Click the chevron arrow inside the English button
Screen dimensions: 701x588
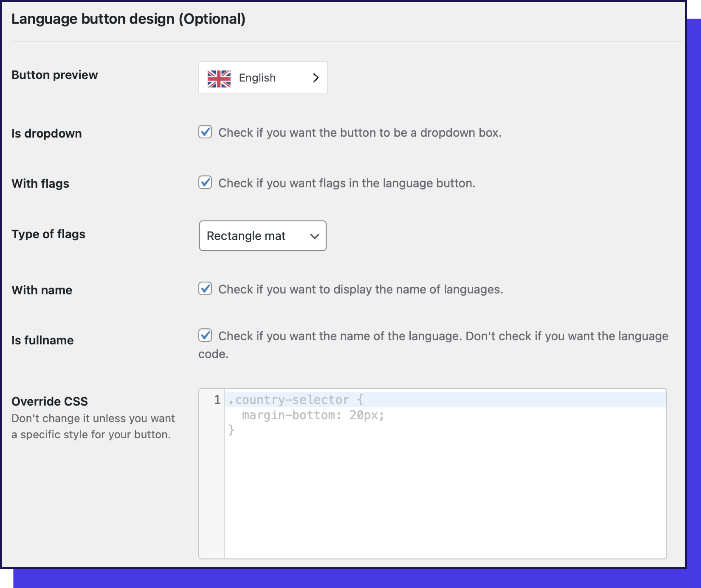(315, 78)
